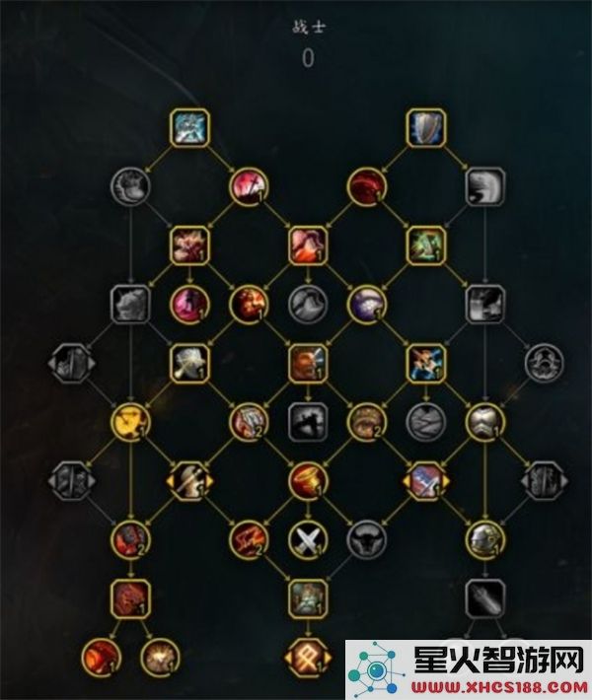Click the greyed skull circular talent
This screenshot has height=700, width=592.
[545, 363]
